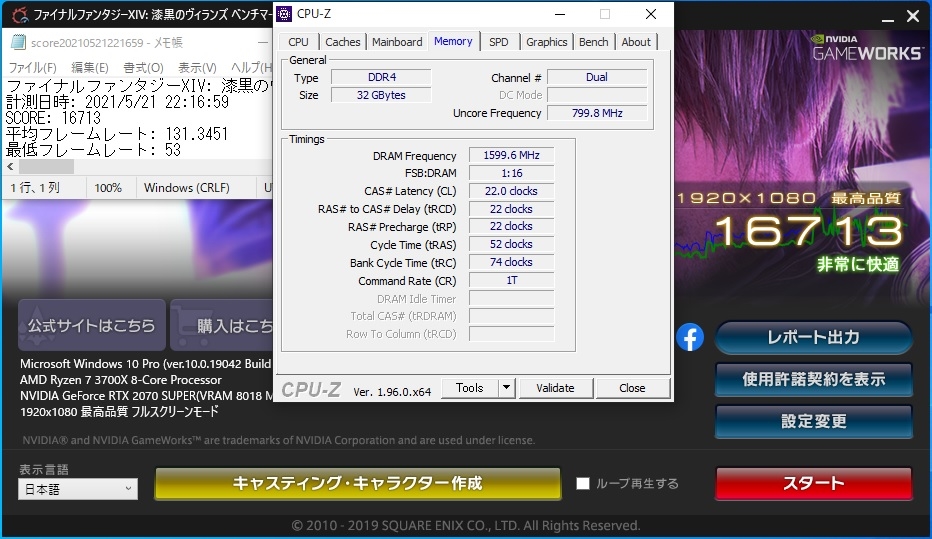Close the FFXIV benchmark window

point(913,16)
